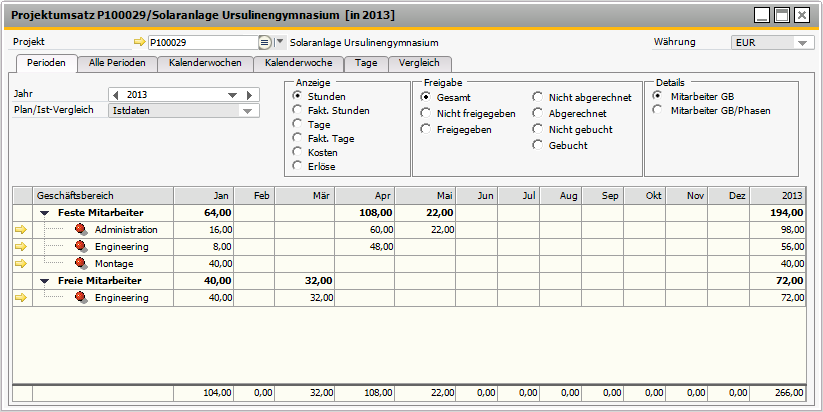823x412 pixels.
Task: Advance to next year with right arrow
Action: [249, 95]
